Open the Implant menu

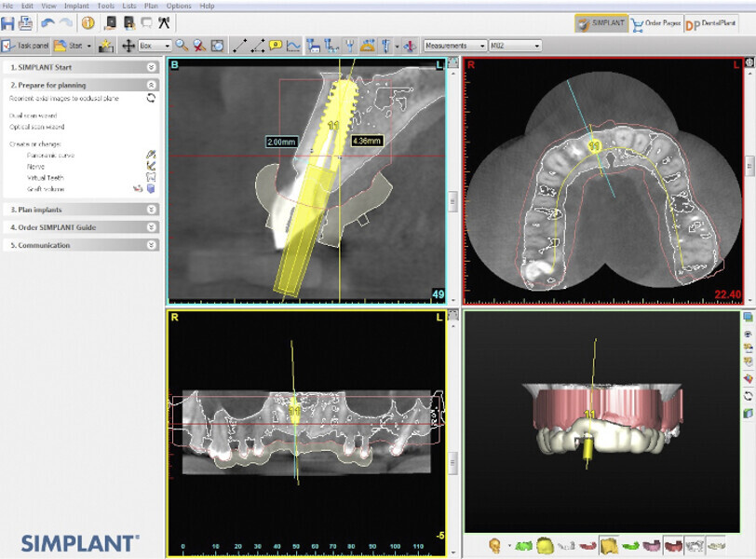pos(76,6)
